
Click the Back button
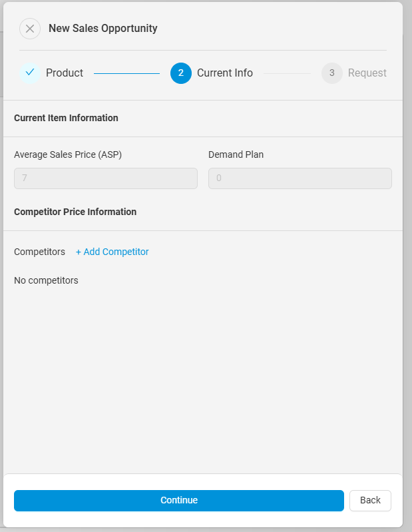(x=370, y=501)
